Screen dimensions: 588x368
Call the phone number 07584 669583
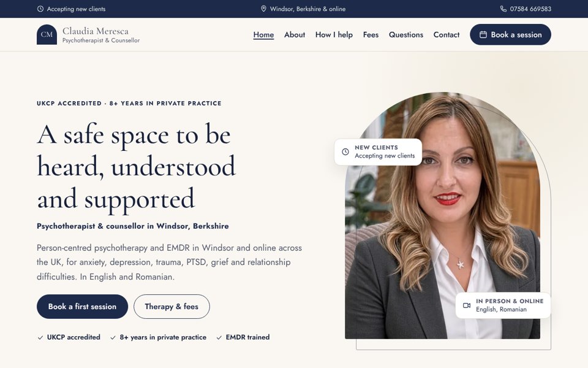tap(530, 9)
